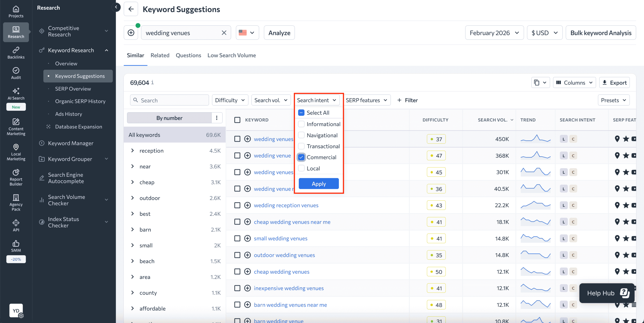Enable the Informational intent checkbox
This screenshot has height=323, width=644.
pyautogui.click(x=301, y=124)
